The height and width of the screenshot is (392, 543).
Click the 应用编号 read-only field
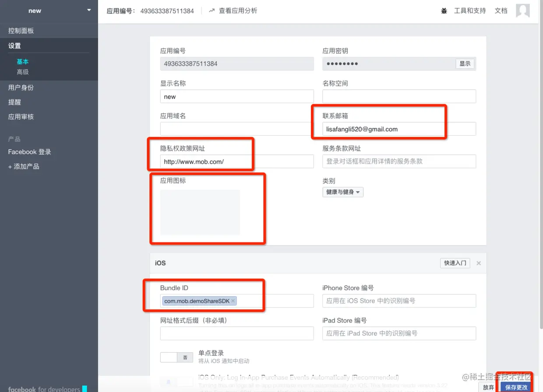tap(237, 64)
